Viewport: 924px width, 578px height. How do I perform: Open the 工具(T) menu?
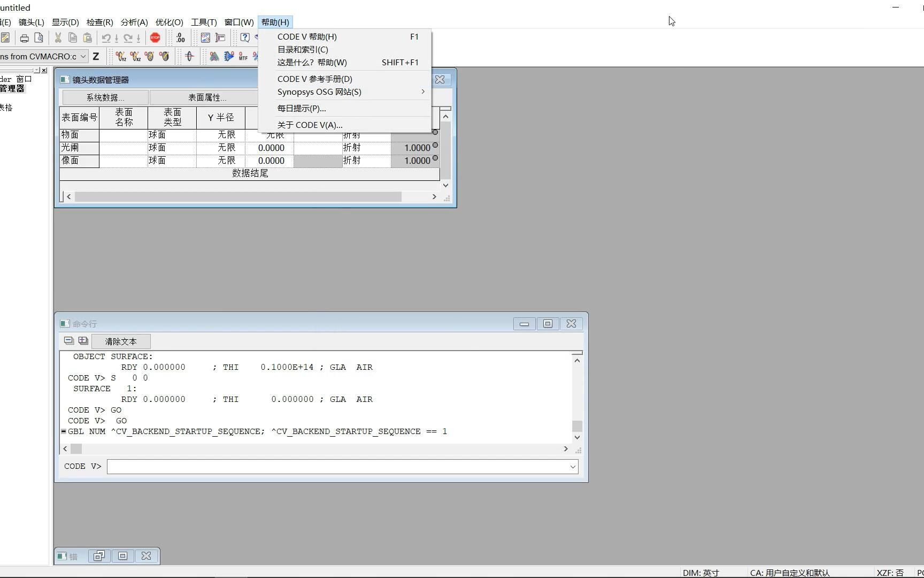click(x=203, y=22)
